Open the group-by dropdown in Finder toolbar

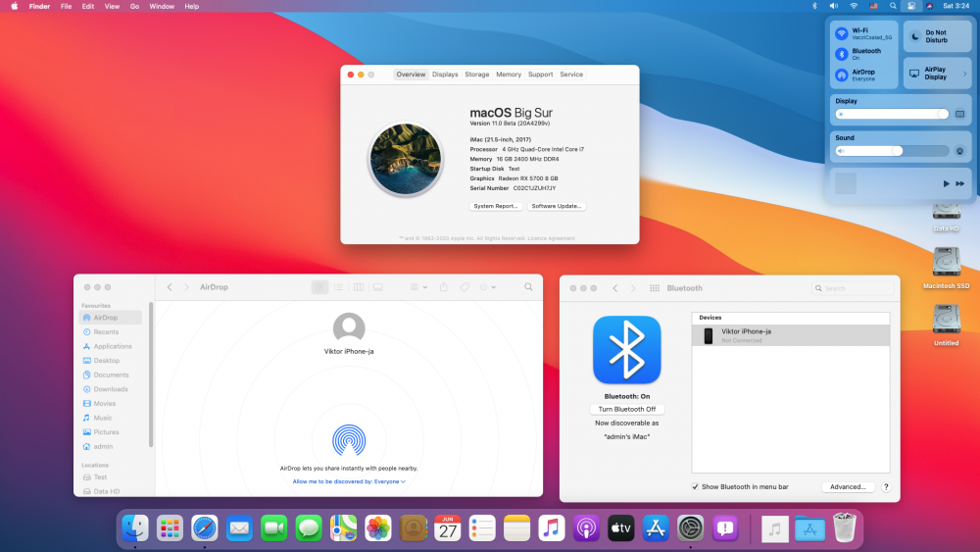pos(418,287)
